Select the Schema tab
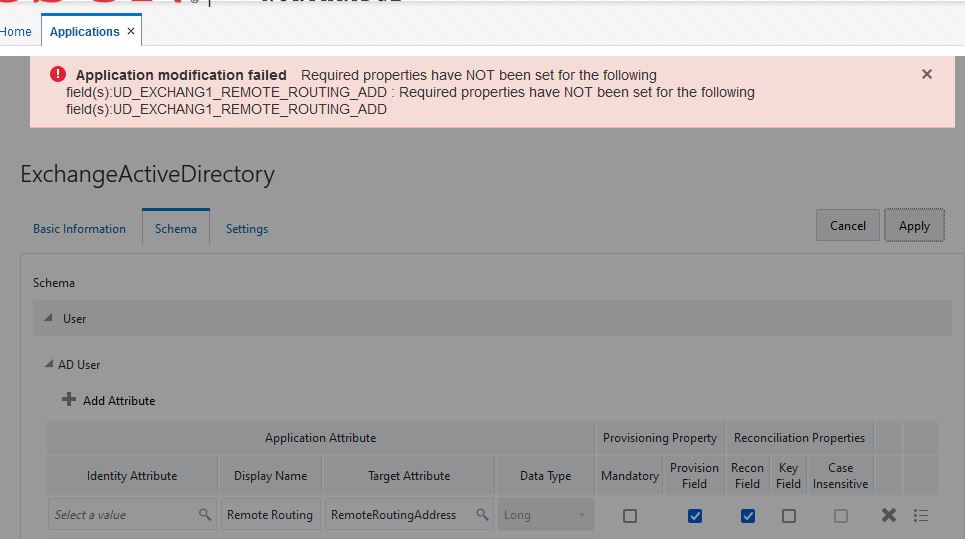The image size is (965, 539). pos(175,229)
